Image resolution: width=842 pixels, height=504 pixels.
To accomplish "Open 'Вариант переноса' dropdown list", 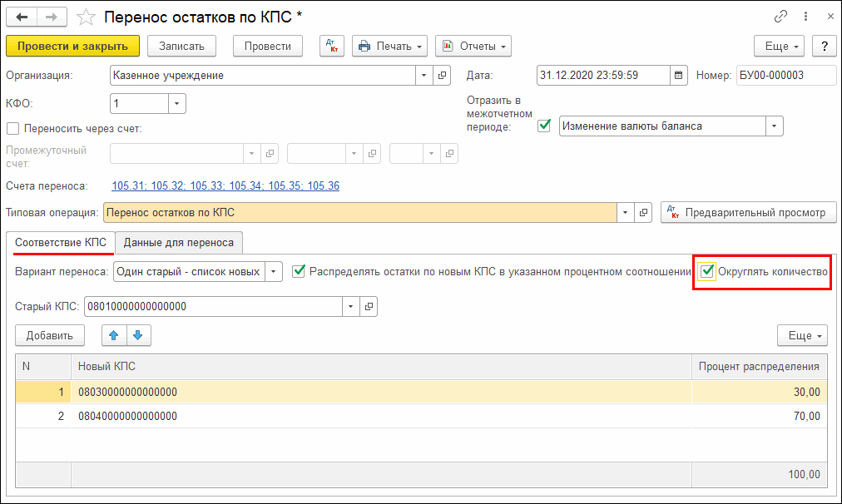I will (x=275, y=271).
